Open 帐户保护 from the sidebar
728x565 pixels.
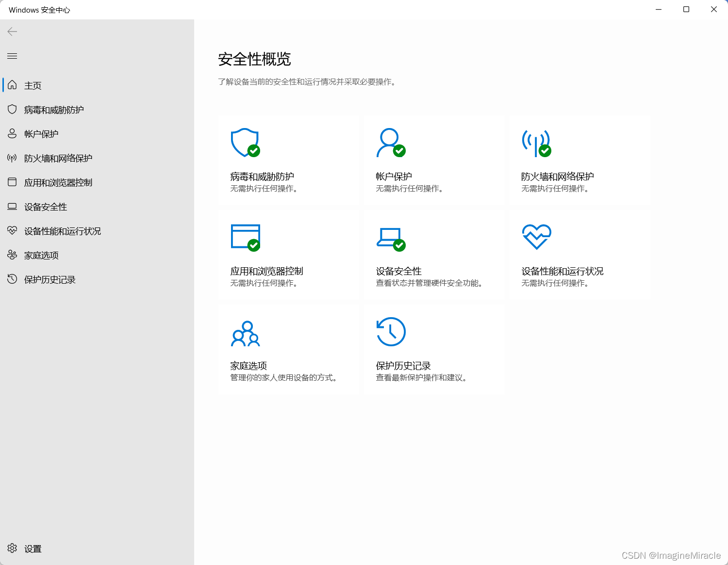coord(97,134)
